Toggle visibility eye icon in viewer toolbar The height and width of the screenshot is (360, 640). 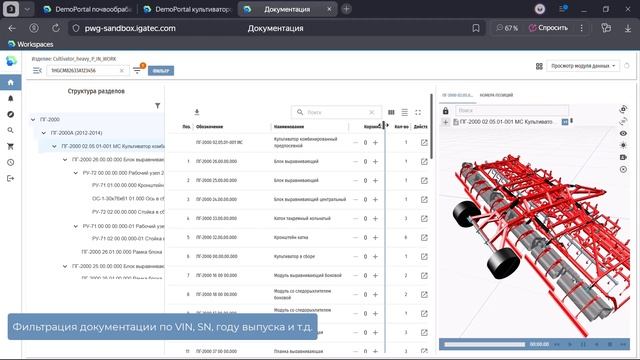click(x=623, y=133)
